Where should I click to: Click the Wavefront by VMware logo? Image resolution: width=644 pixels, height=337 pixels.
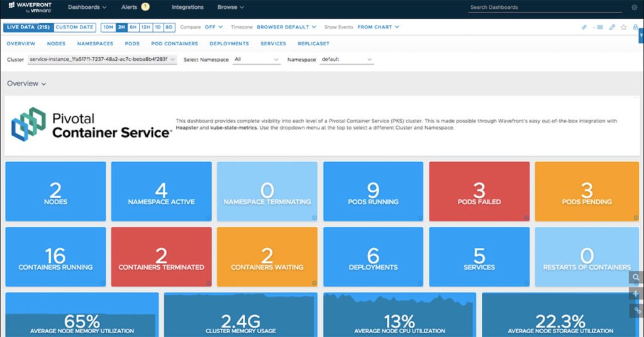click(x=30, y=8)
